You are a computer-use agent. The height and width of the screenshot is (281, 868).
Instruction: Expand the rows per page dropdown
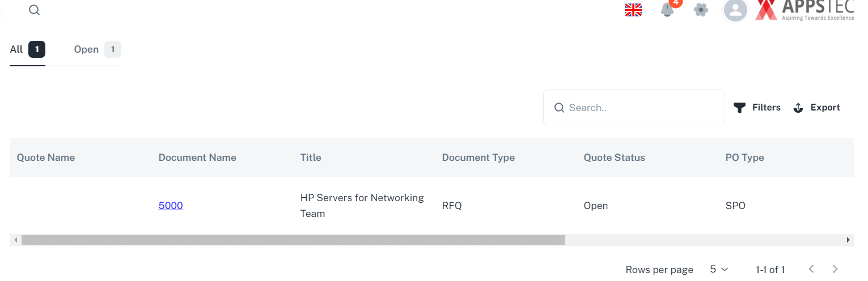point(719,270)
